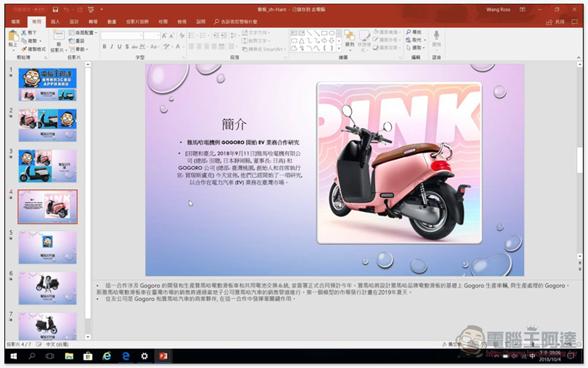The image size is (588, 368).
Task: Open the Comments icon at top right
Action: [574, 22]
